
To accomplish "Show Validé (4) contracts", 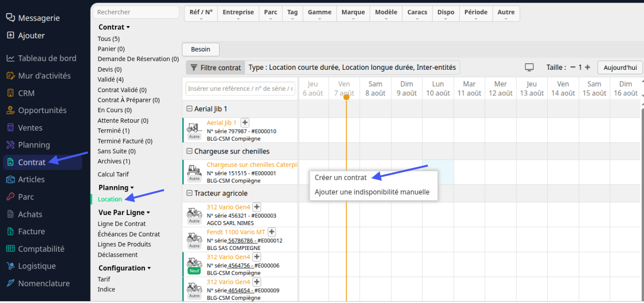I will 111,80.
